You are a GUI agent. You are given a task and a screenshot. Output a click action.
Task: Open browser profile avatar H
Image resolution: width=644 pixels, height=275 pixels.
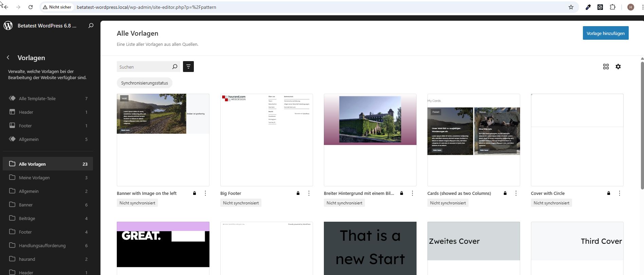point(631,7)
